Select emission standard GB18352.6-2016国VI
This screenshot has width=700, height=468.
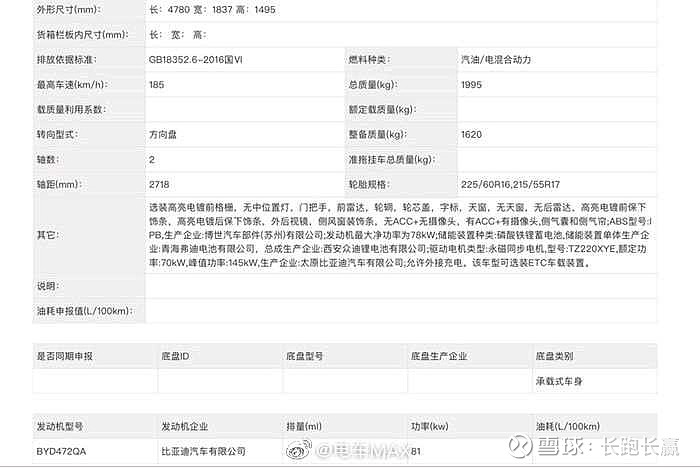[x=196, y=59]
